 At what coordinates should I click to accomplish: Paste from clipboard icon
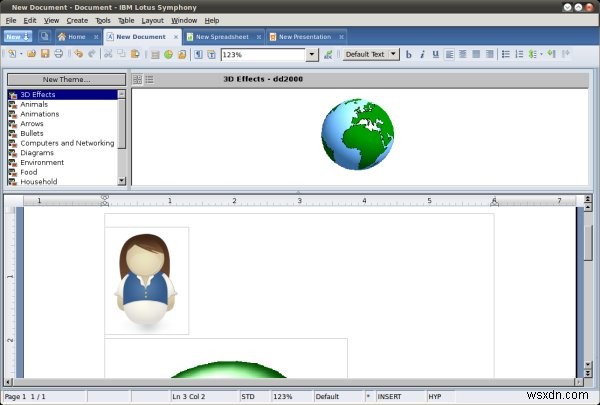coord(135,54)
